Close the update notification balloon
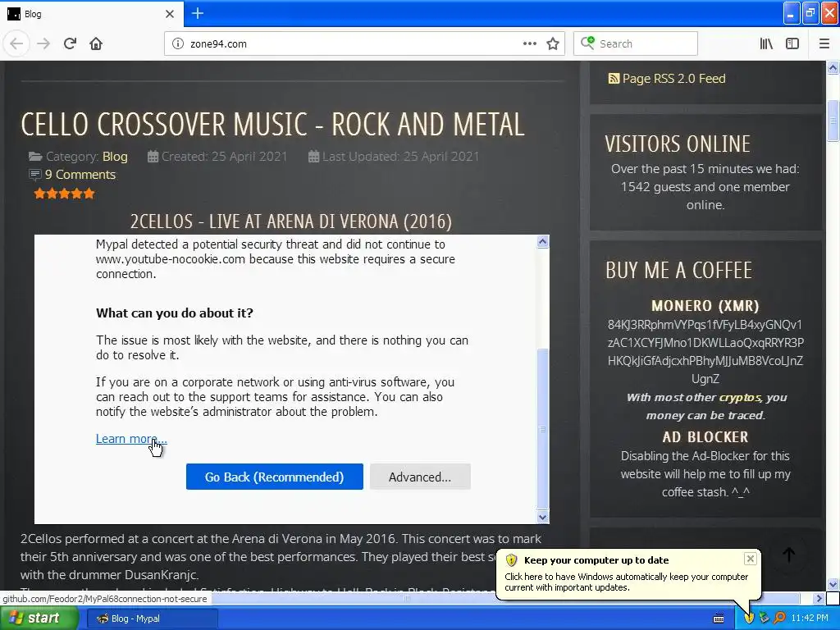This screenshot has height=630, width=840. point(750,559)
